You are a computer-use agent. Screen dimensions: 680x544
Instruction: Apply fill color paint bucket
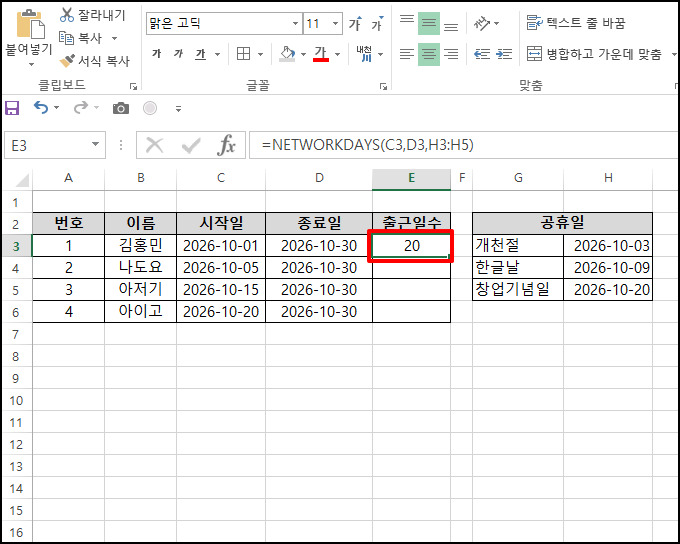[x=287, y=54]
